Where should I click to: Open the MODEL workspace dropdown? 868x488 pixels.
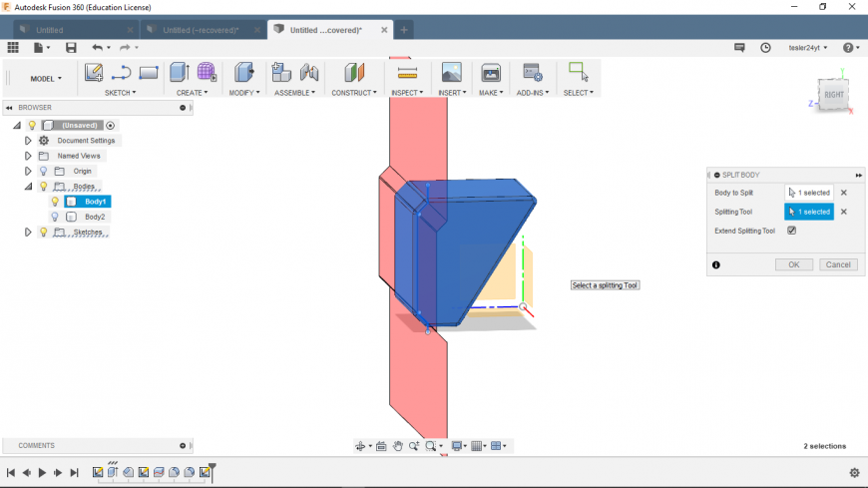point(46,78)
